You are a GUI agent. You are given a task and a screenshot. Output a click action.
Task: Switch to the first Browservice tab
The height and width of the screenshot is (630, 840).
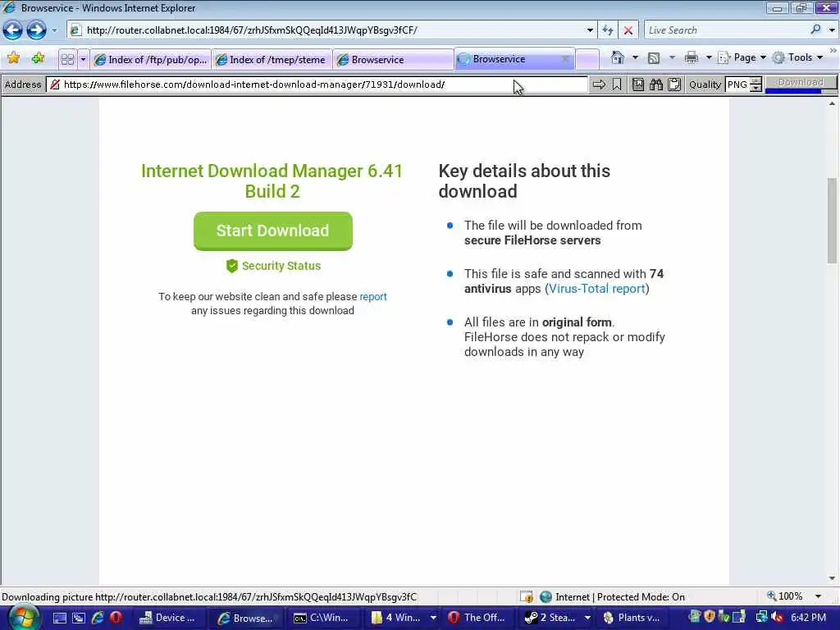393,59
